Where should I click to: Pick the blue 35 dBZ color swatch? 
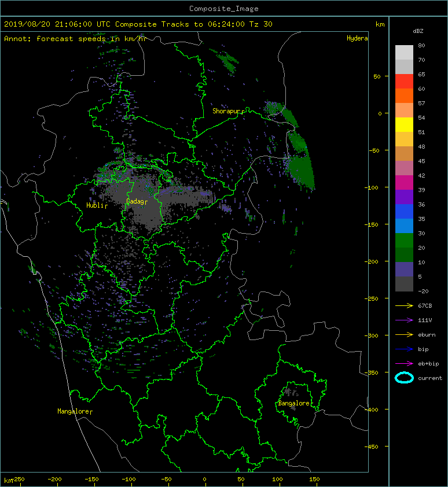(404, 212)
